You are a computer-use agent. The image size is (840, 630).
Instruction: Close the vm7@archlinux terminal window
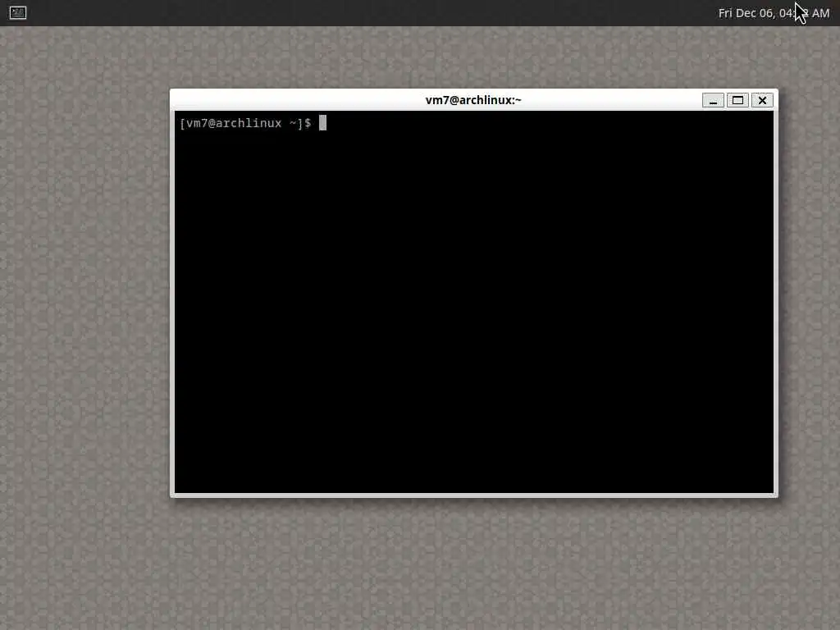pyautogui.click(x=762, y=100)
